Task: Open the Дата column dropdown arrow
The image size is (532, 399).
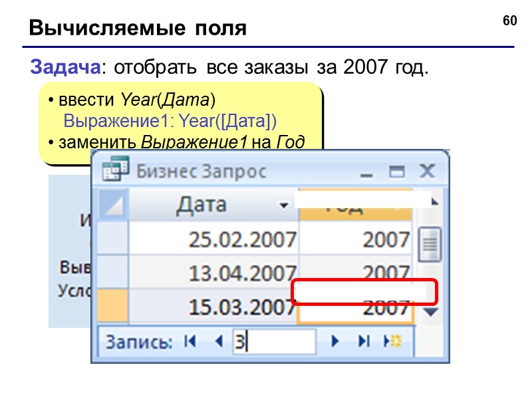Action: (284, 205)
